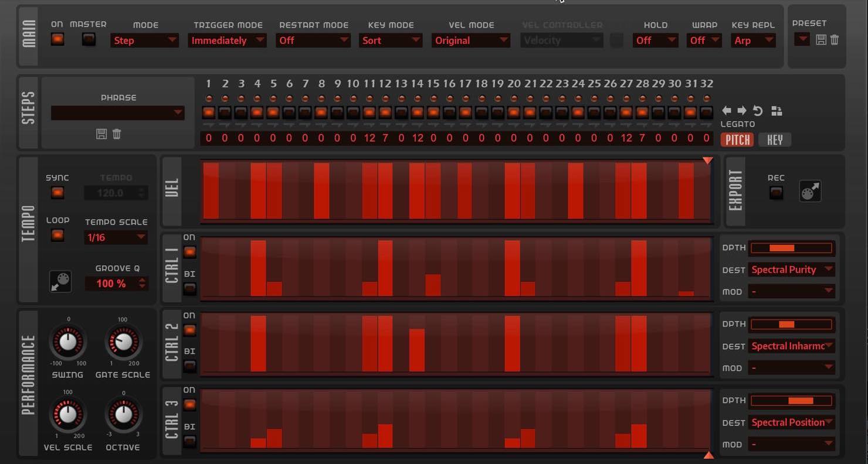Screen dimensions: 868x464
Task: Click the CTRL 1 DPTH depth slider
Action: [x=792, y=248]
